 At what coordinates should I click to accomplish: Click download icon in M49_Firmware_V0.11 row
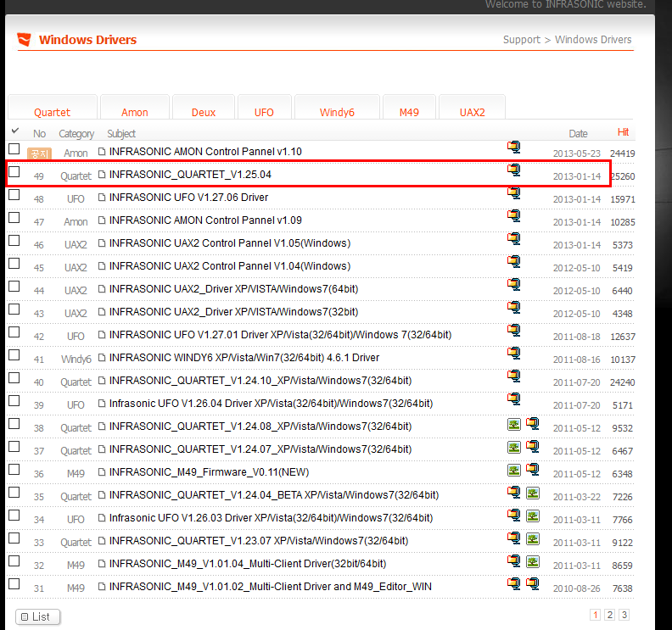tap(533, 470)
